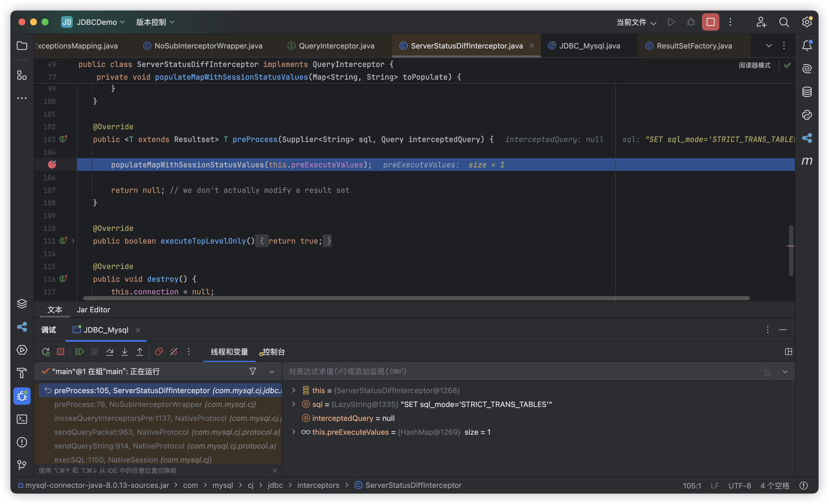Switch to the console tab in debugger
829x504 pixels.
point(272,352)
